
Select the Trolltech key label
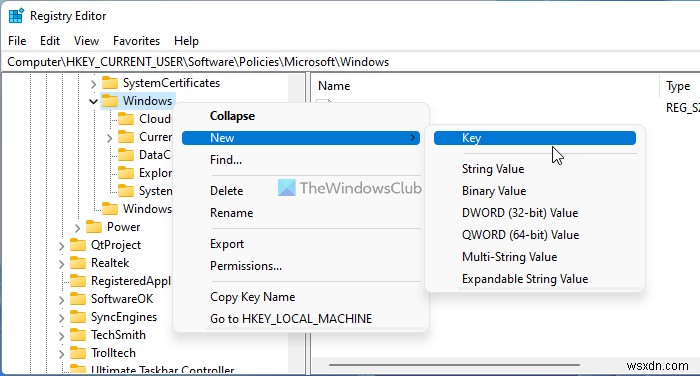tap(113, 353)
